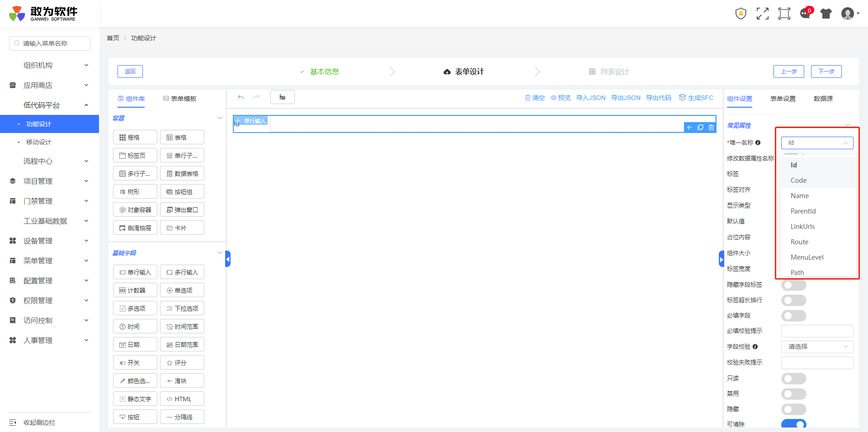Click the 收起侧边栏 collapse sidebar icon

(x=13, y=423)
